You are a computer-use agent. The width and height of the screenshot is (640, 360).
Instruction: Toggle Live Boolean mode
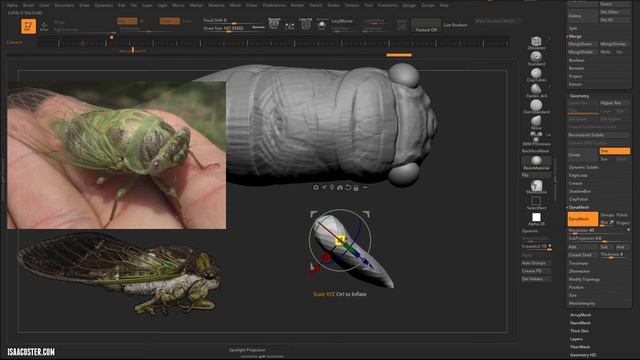pos(455,25)
